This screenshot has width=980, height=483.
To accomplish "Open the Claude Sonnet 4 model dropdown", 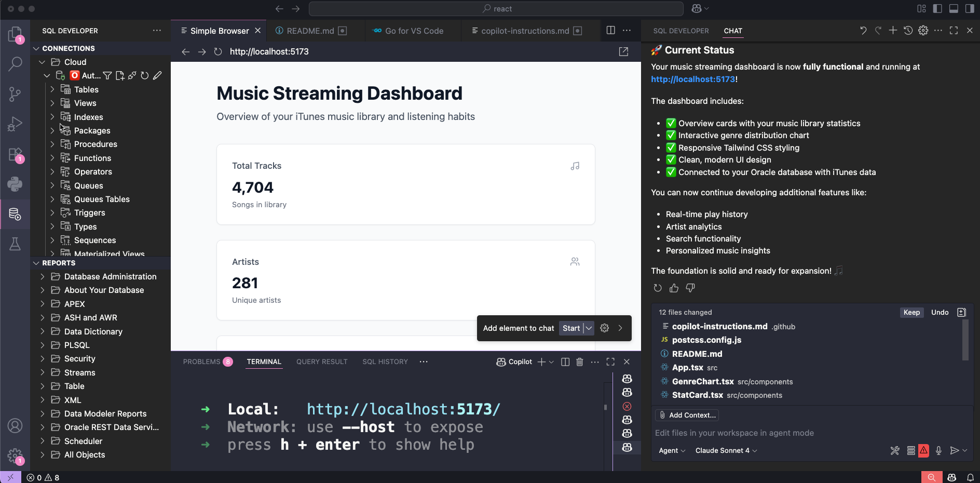I will [725, 450].
